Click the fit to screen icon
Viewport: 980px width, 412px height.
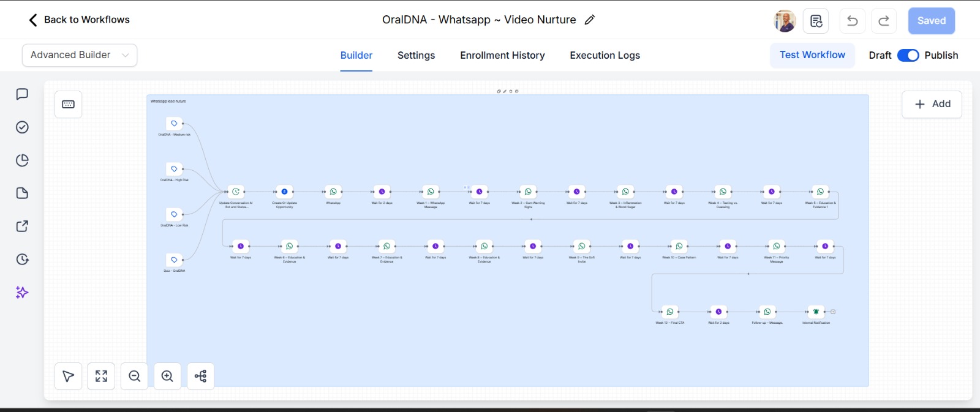point(102,376)
